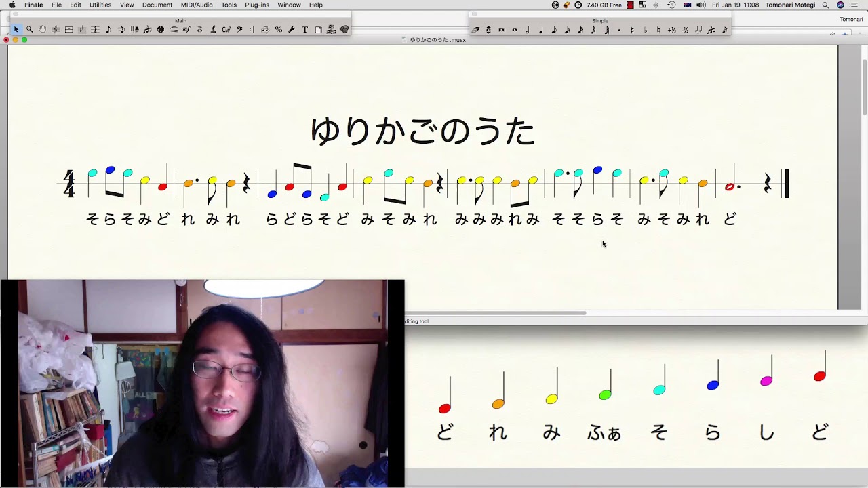Select the Simple Entry eighth-note tool in Main palette

tap(108, 29)
